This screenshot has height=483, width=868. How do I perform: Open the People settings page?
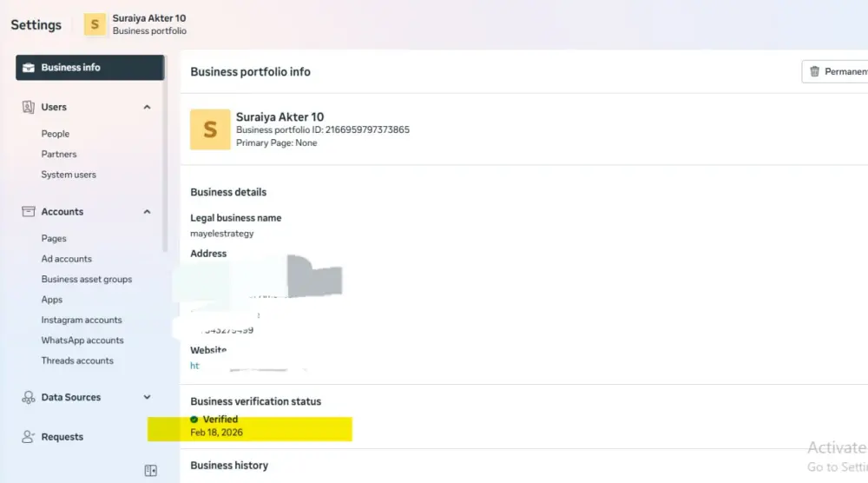56,134
